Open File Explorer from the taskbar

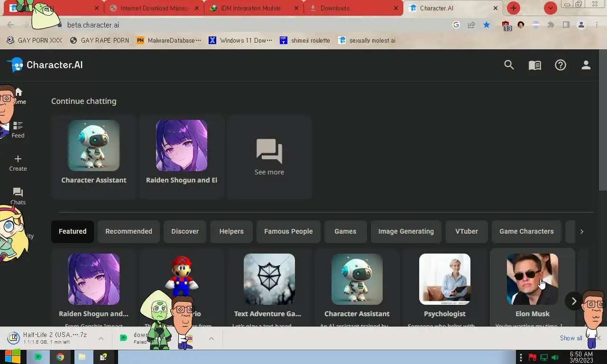[x=82, y=357]
